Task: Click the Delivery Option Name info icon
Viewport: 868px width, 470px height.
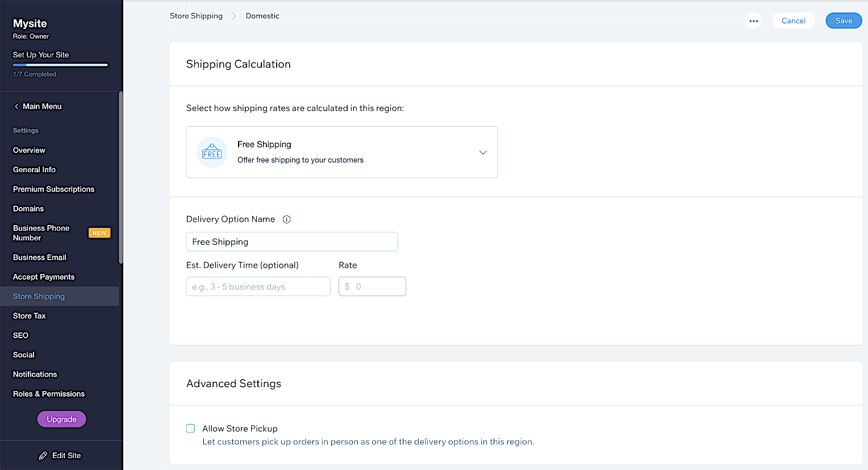Action: click(x=287, y=219)
